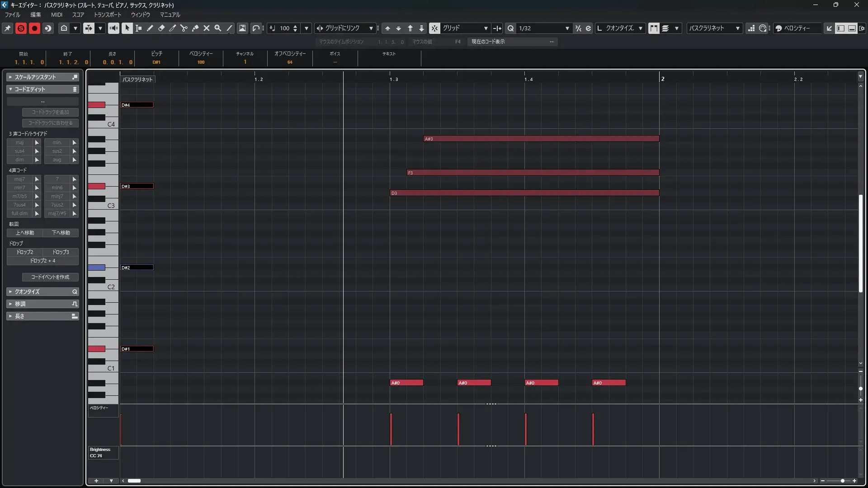Select the Line drawing tool

pos(229,28)
